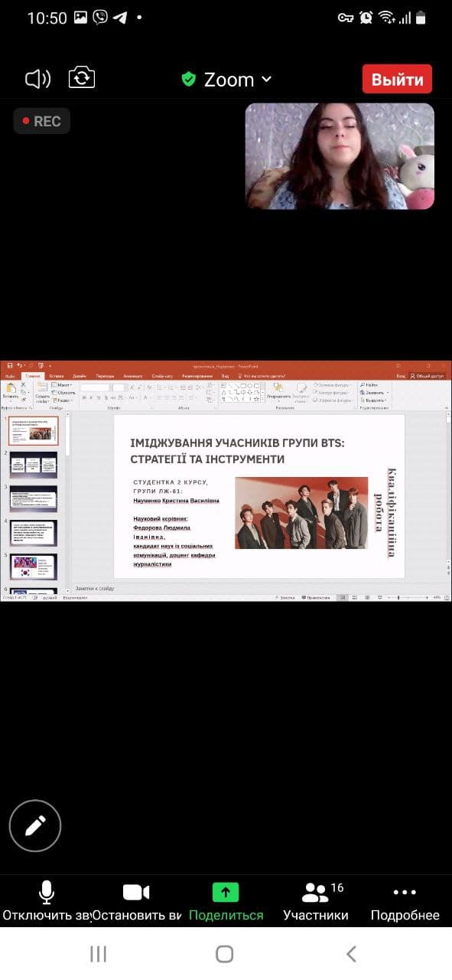Screen dimensions: 452x980
Task: Open the Подробнее more options menu
Action: (x=405, y=902)
